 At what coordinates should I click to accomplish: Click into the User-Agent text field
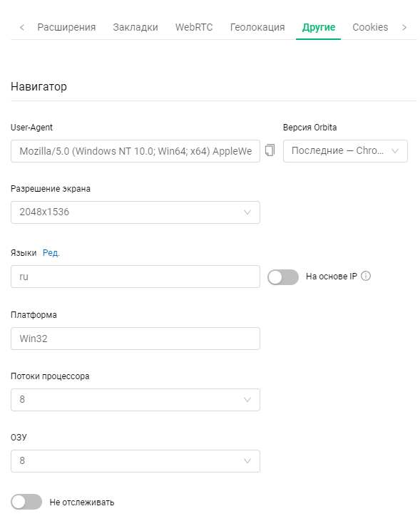[135, 151]
